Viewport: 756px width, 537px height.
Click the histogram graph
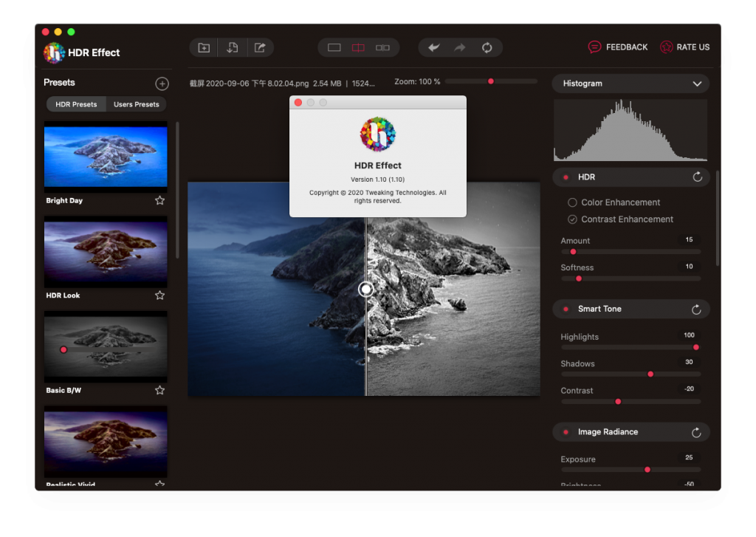[x=630, y=130]
